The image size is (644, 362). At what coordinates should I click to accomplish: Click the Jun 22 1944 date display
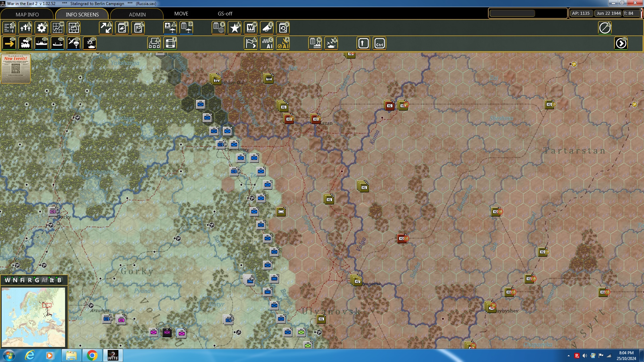tap(608, 13)
